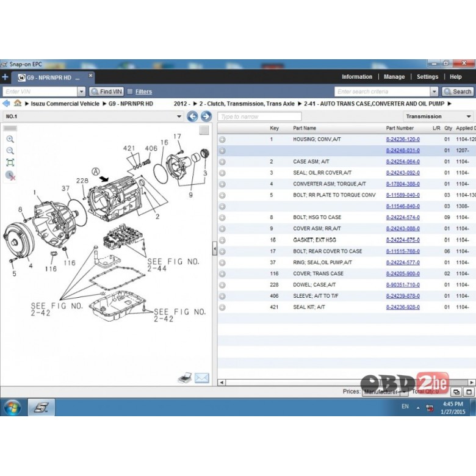Add COVER; TRANS CASE using its round button

coord(222,274)
